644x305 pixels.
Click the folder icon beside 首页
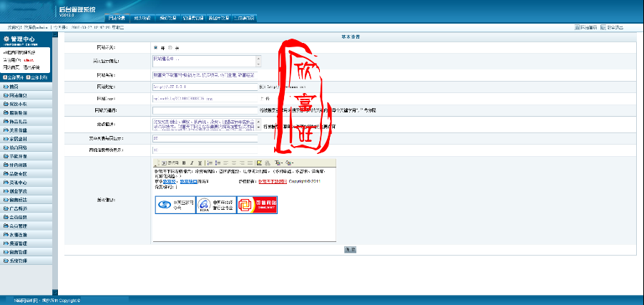(x=6, y=87)
